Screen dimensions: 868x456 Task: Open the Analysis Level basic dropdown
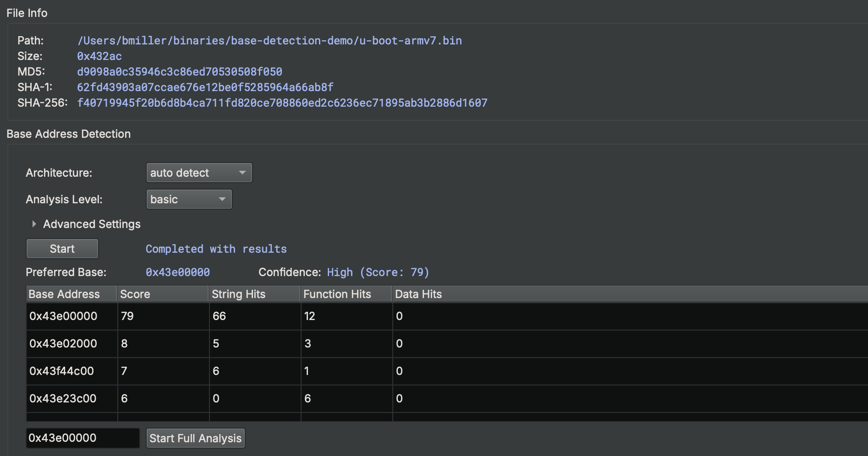[189, 199]
